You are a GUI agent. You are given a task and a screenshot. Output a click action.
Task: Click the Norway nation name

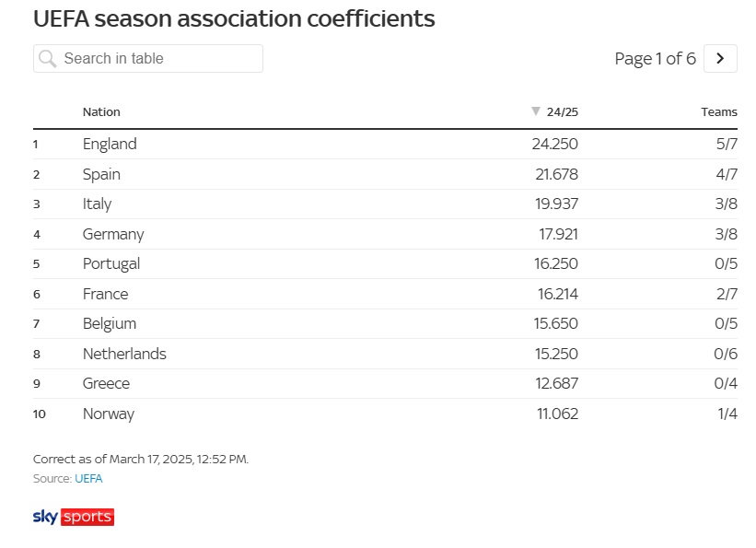109,414
